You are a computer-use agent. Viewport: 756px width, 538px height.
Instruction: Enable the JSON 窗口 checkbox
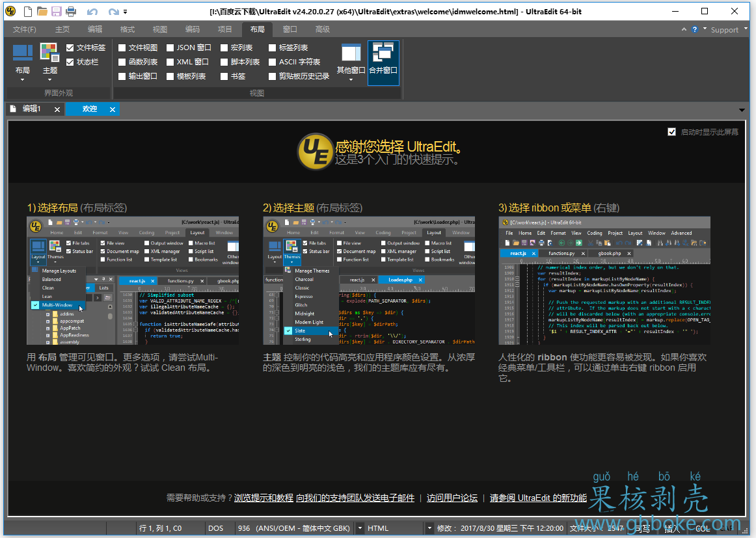[170, 47]
